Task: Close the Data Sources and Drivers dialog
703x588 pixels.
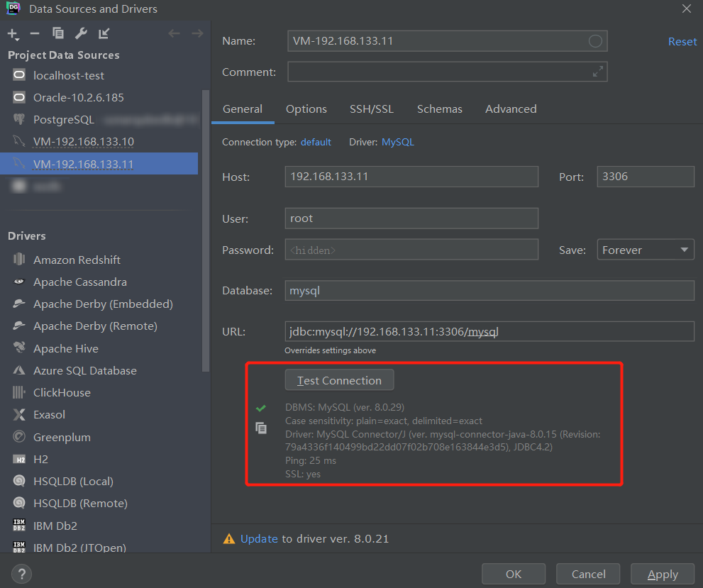Action: tap(687, 9)
